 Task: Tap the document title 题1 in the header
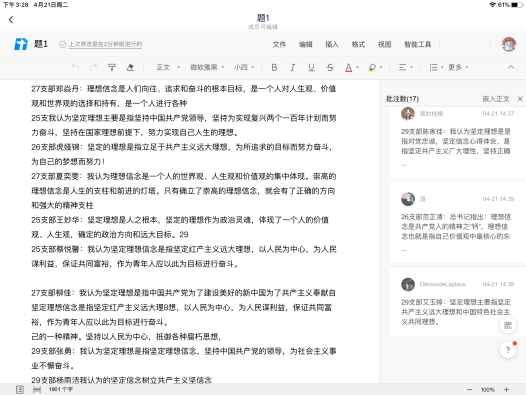tap(263, 18)
